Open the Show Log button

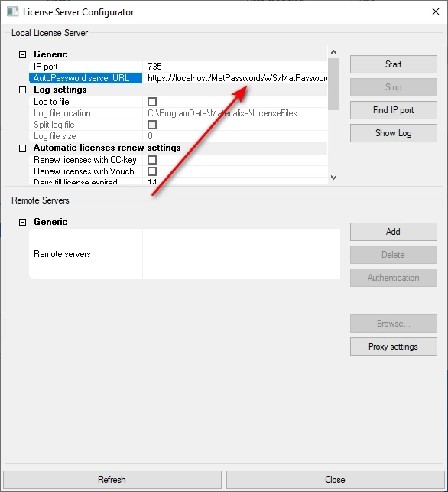tap(394, 133)
